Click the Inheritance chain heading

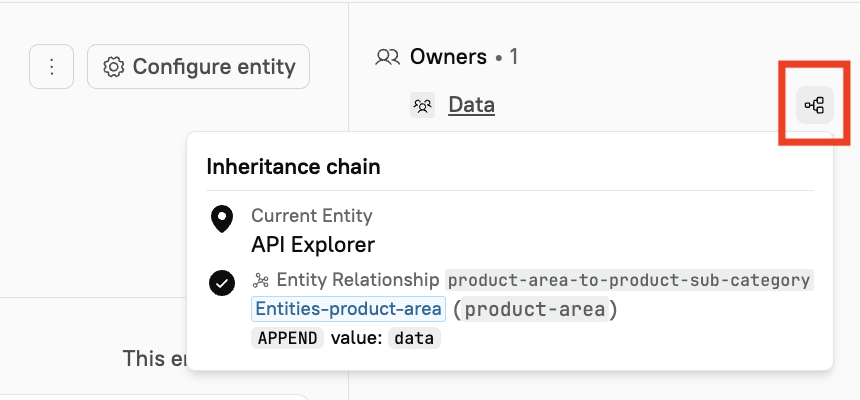point(293,166)
